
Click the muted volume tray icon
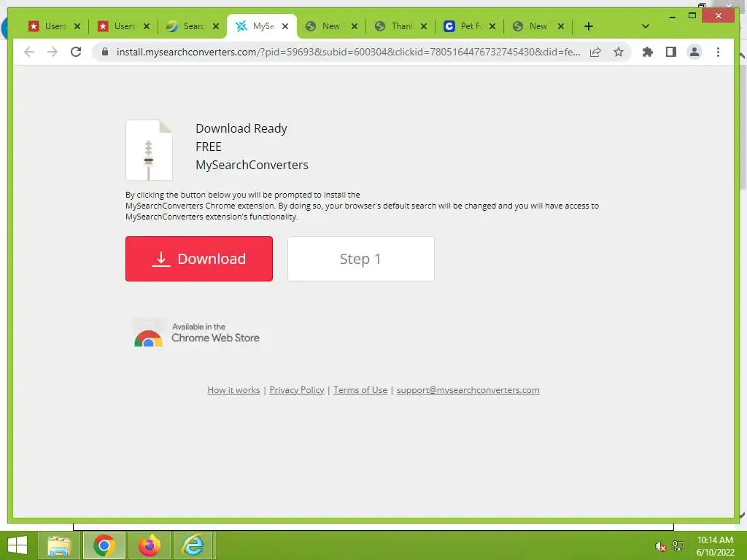[x=660, y=545]
